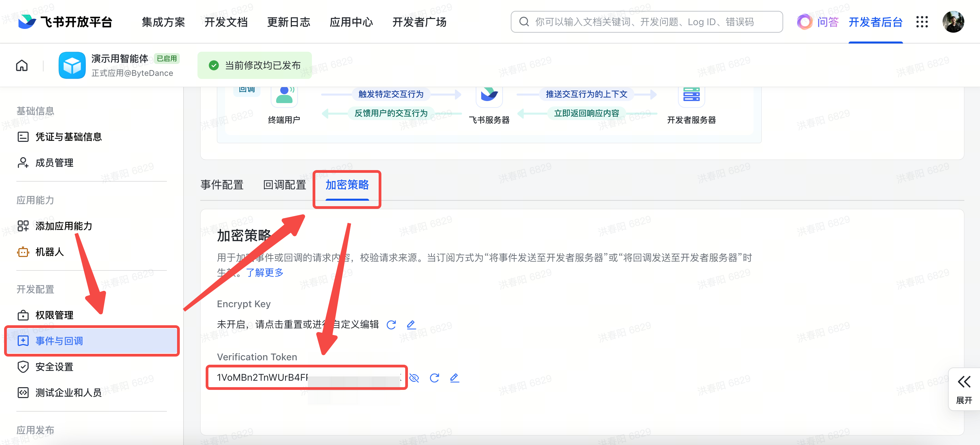This screenshot has height=445, width=980.
Task: Refresh the Verification Token
Action: [434, 378]
